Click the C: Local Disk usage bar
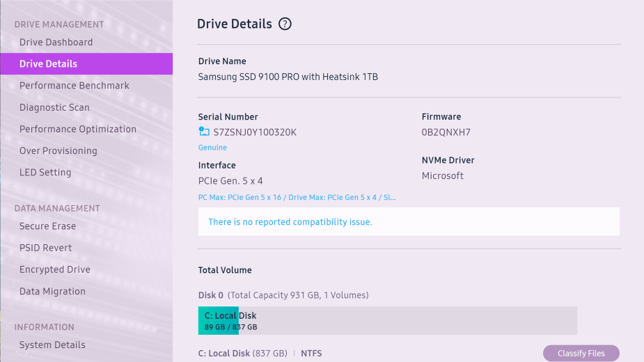 [x=387, y=320]
